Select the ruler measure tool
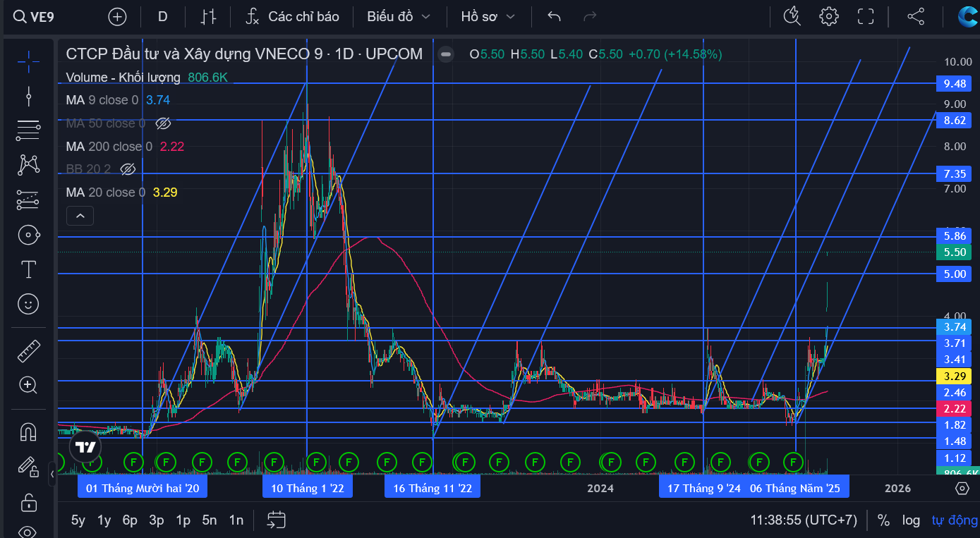The height and width of the screenshot is (538, 980). pyautogui.click(x=28, y=350)
